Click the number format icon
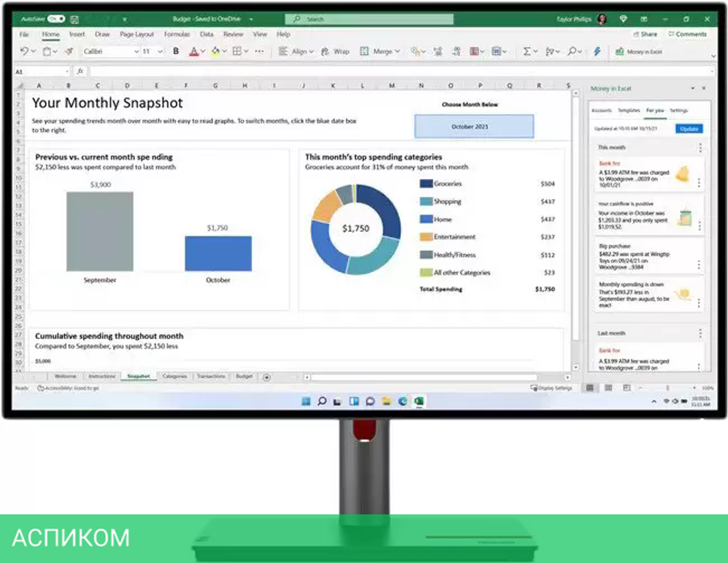This screenshot has height=563, width=728. coord(415,52)
